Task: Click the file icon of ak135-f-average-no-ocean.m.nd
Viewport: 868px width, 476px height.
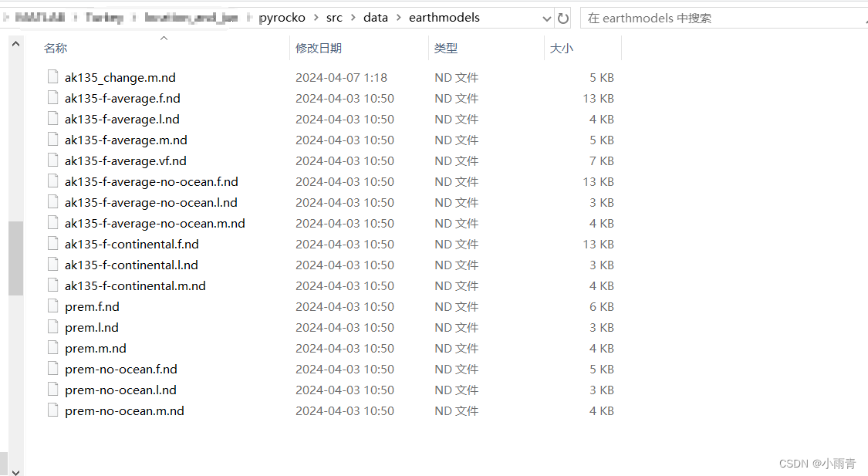Action: pyautogui.click(x=52, y=223)
